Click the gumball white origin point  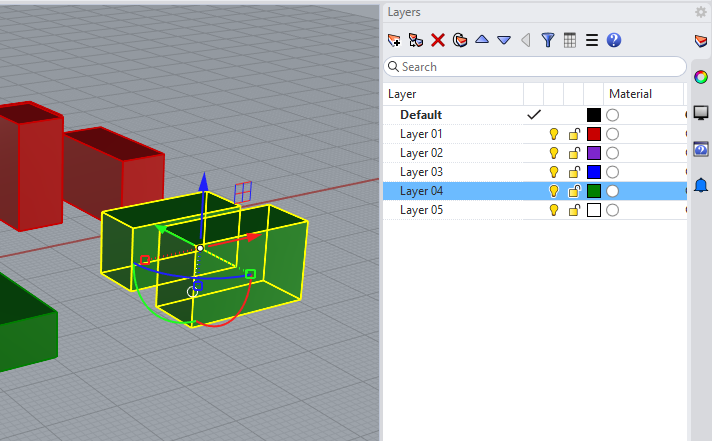tap(200, 248)
